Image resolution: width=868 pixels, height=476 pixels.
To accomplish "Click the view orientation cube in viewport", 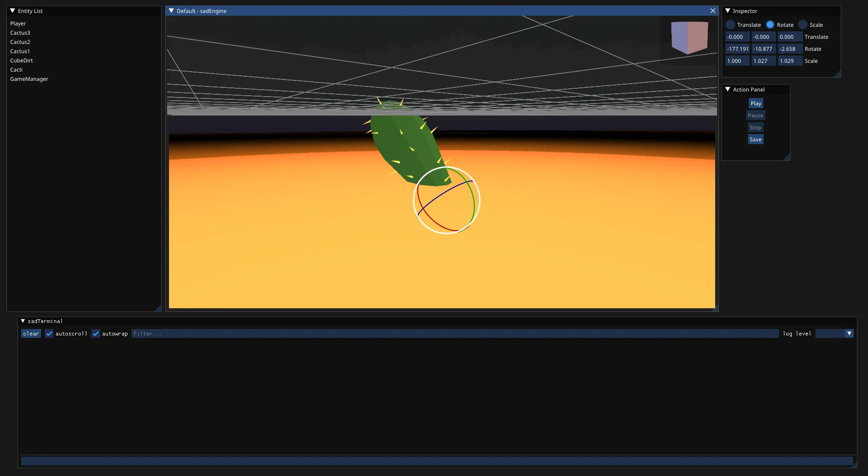I will [689, 37].
